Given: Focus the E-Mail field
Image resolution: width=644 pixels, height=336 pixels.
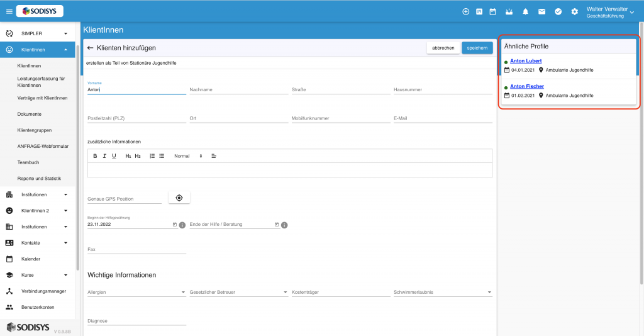Looking at the screenshot, I should pyautogui.click(x=443, y=118).
